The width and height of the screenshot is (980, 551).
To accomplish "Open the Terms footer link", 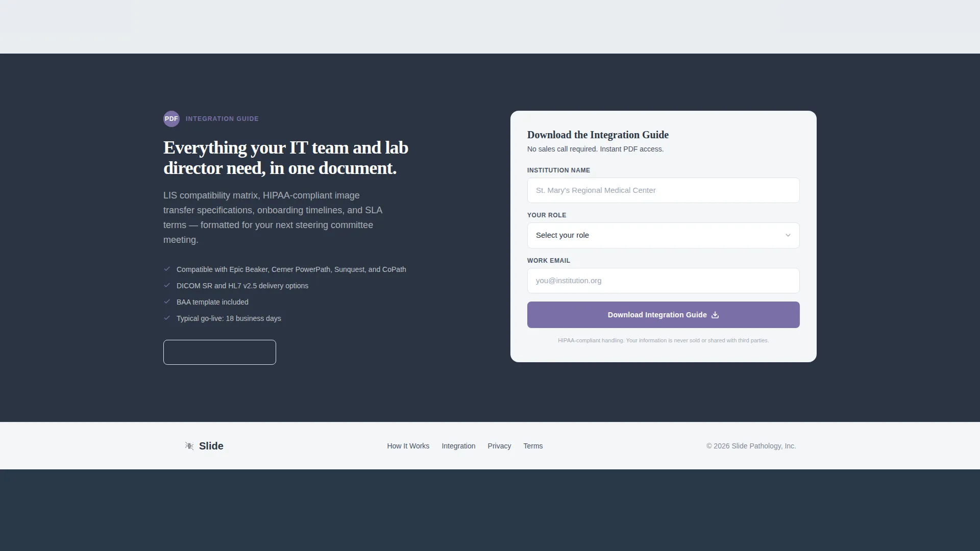I will point(533,446).
